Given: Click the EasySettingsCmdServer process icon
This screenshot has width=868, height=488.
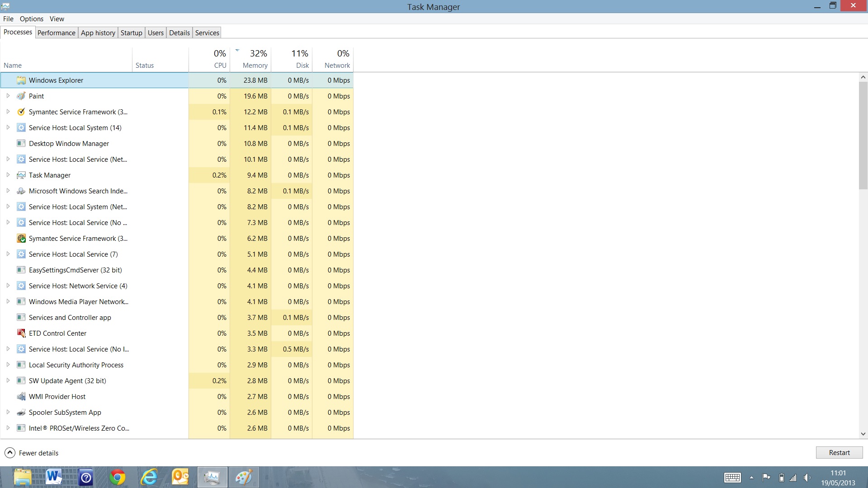Looking at the screenshot, I should tap(21, 270).
